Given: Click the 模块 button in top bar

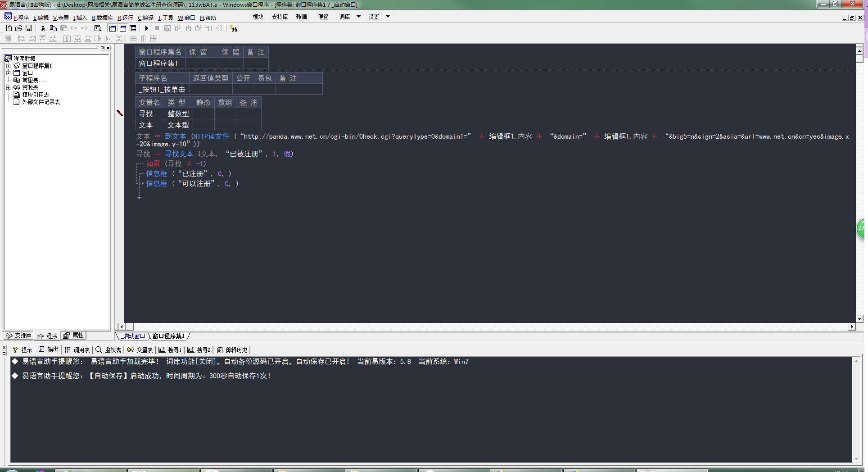Looking at the screenshot, I should (x=258, y=17).
